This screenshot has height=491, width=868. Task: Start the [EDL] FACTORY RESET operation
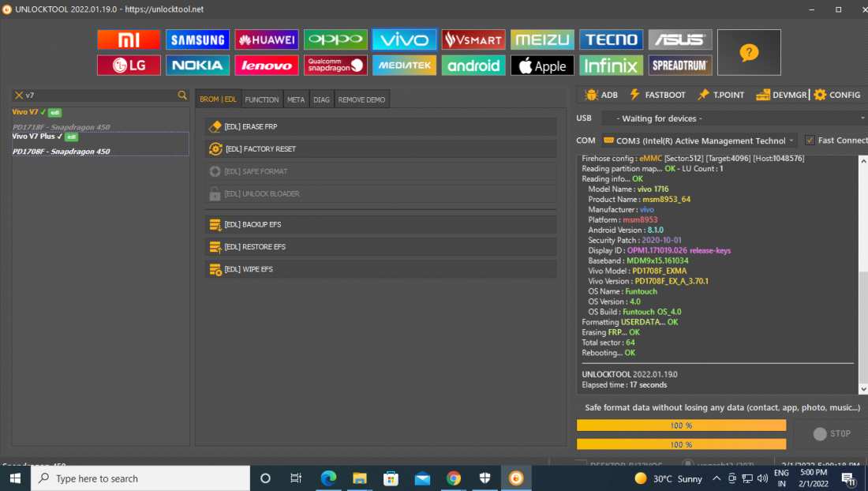click(x=380, y=149)
